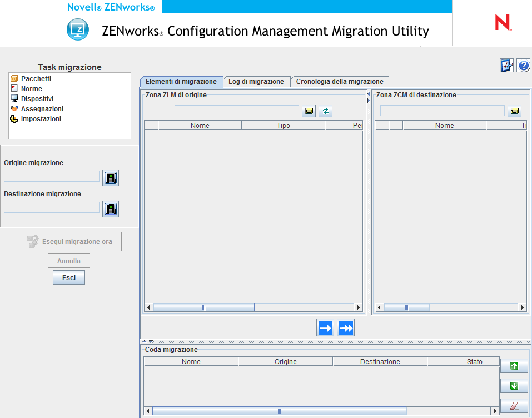This screenshot has height=418, width=532.
Task: Refresh the ZLM source zone list
Action: coord(325,111)
